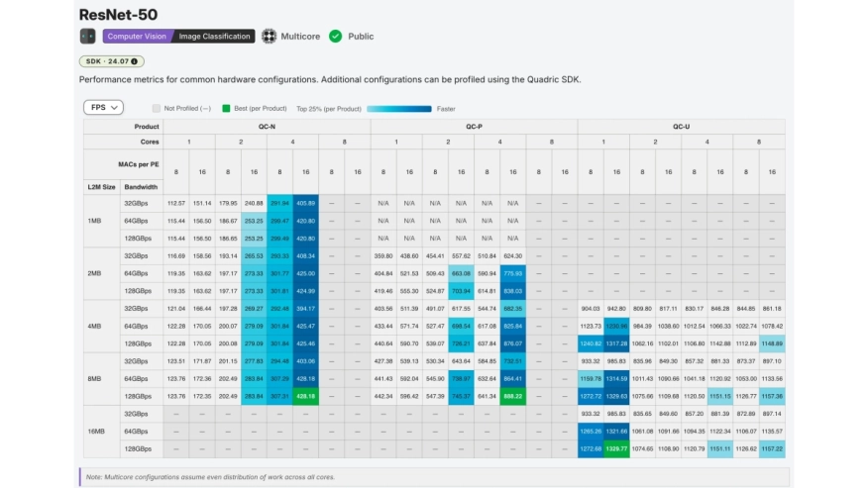The width and height of the screenshot is (868, 488).
Task: Click the QC-N product column header
Action: coord(267,127)
